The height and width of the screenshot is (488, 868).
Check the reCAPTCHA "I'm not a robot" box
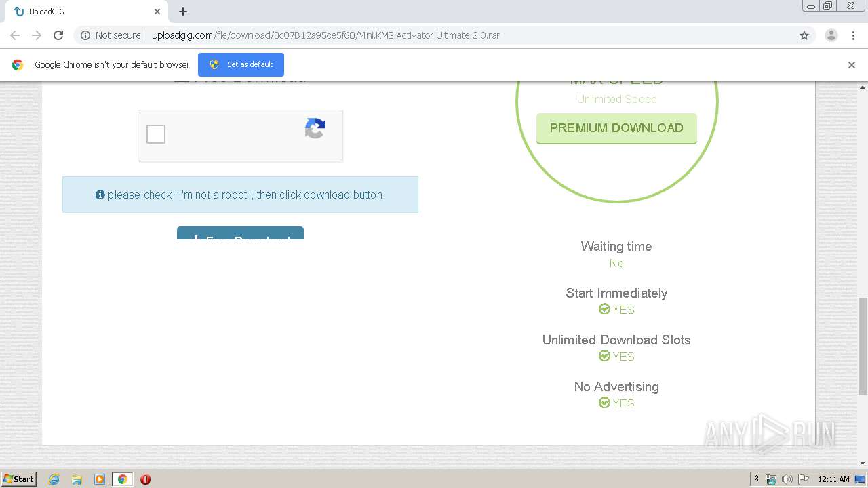click(x=156, y=134)
